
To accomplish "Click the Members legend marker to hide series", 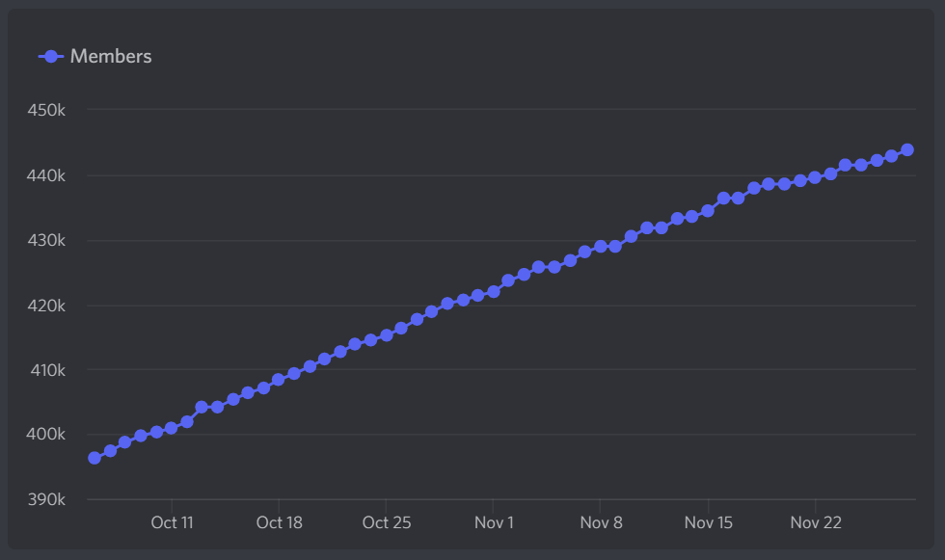I will (50, 56).
